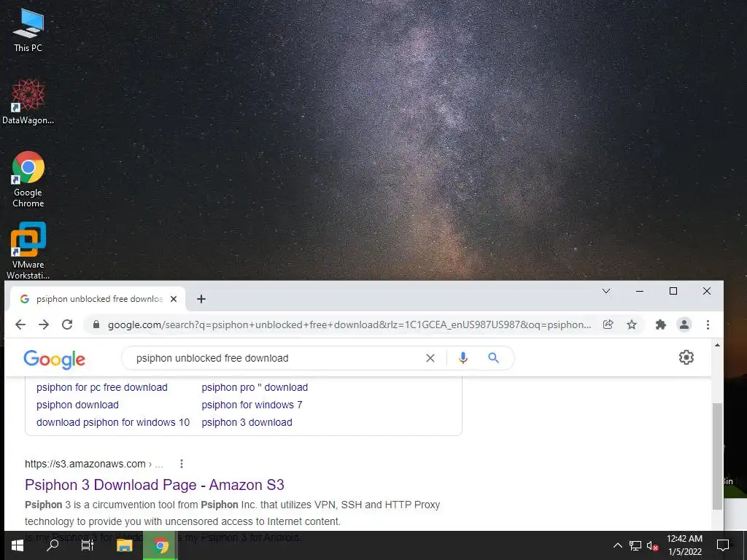Image resolution: width=747 pixels, height=560 pixels.
Task: Click the page vertical scrollbar thumb
Action: click(x=717, y=456)
